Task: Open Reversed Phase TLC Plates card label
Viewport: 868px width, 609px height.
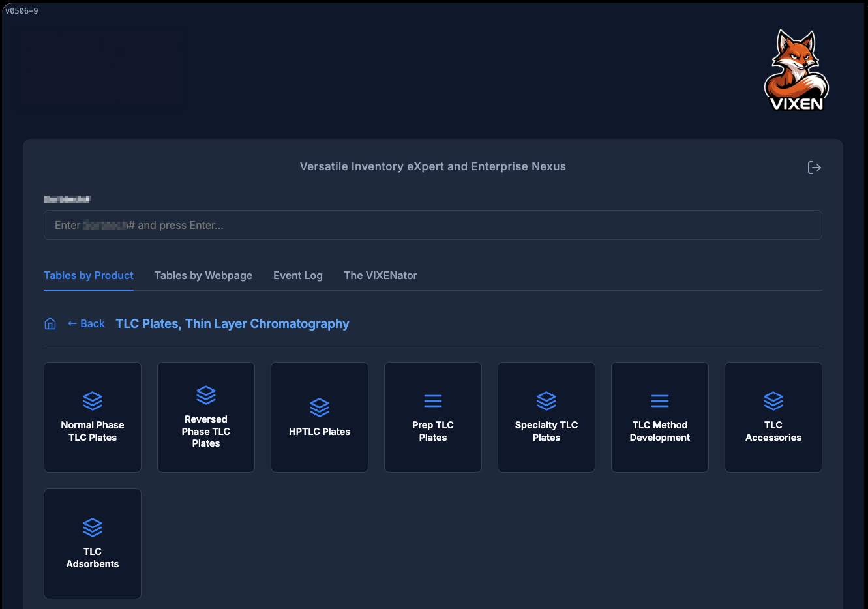Action: point(206,431)
